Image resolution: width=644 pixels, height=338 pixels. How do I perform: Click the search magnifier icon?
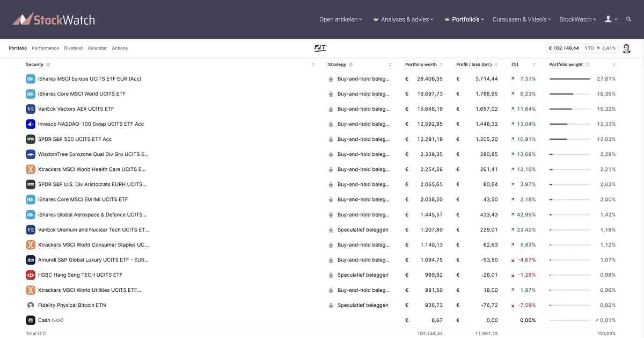[629, 19]
